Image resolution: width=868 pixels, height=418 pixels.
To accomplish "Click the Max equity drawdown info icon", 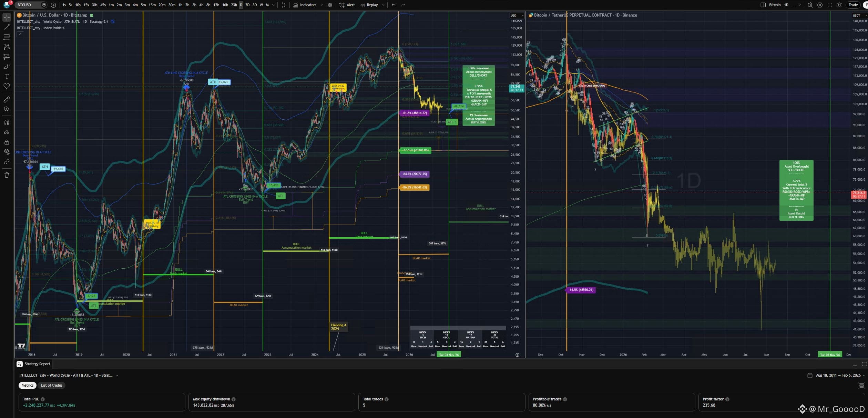I will tap(234, 399).
